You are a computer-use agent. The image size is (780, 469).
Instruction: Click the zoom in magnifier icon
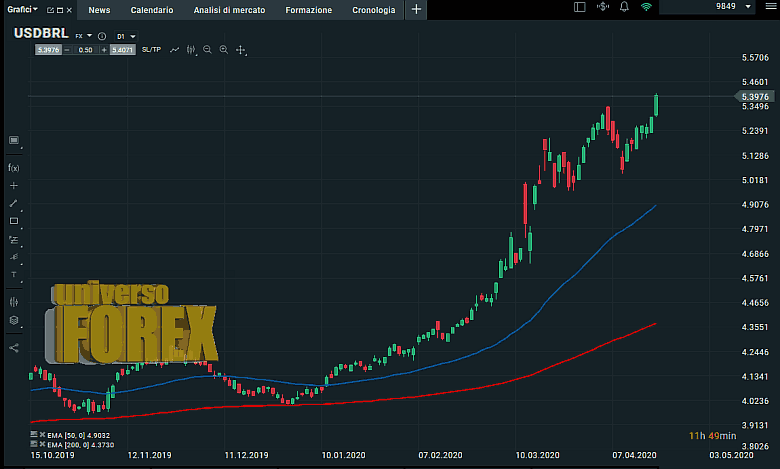coord(223,49)
